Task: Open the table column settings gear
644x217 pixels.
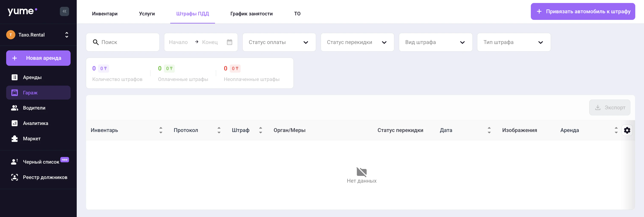Action: pyautogui.click(x=627, y=130)
